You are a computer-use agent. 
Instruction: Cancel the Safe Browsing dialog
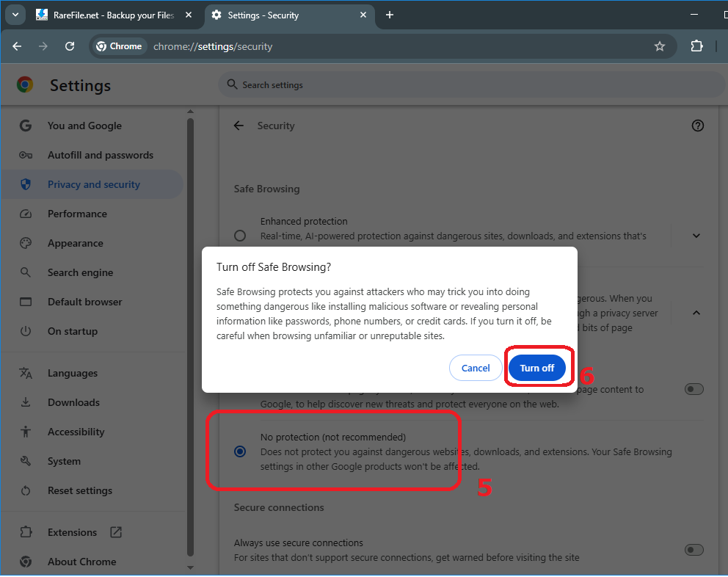[x=475, y=368]
